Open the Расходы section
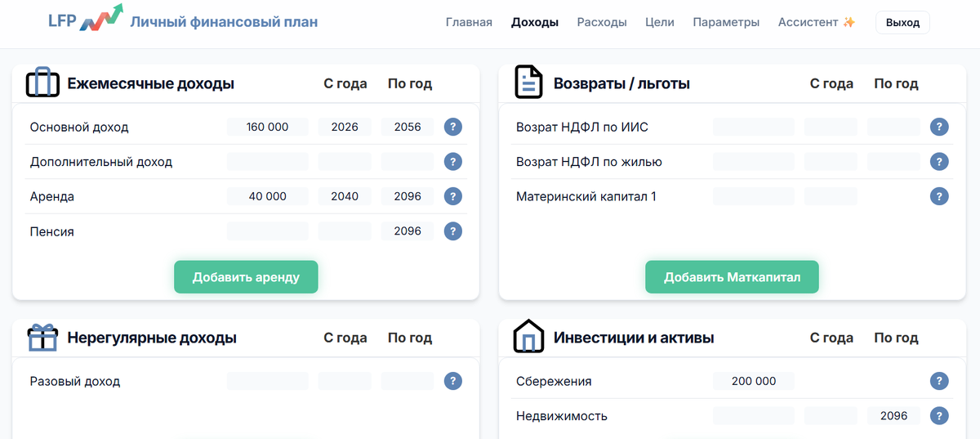The image size is (980, 439). [x=602, y=22]
